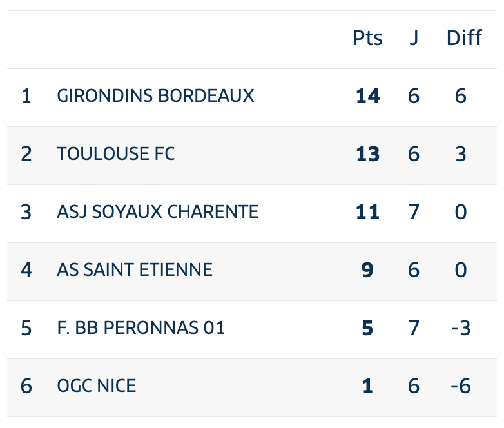Click Soyaux Charente's 11 points value
Image resolution: width=504 pixels, height=428 pixels.
pos(368,212)
